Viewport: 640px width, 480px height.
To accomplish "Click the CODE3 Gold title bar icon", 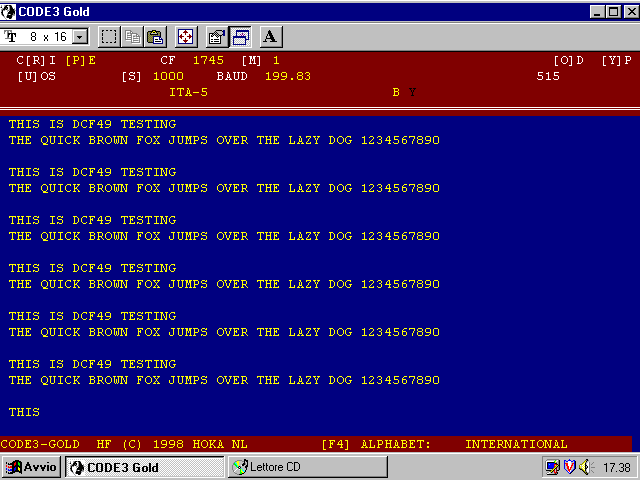I will [x=10, y=10].
